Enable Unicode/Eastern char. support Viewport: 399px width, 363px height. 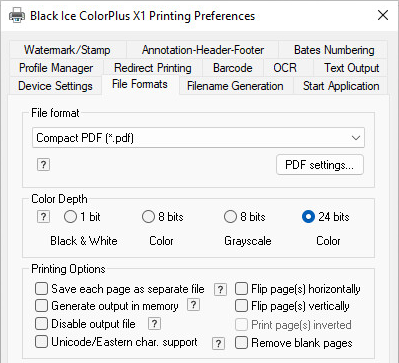[41, 342]
